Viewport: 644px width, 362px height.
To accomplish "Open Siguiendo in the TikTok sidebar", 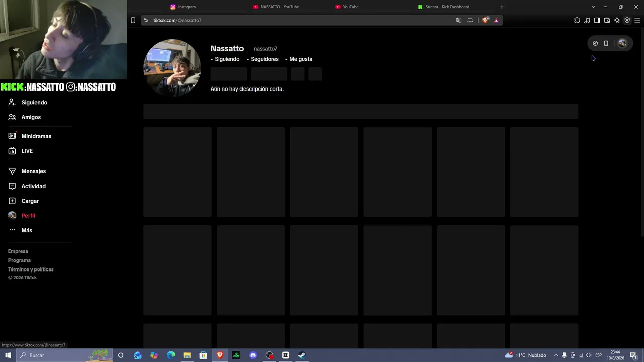I will pos(34,102).
